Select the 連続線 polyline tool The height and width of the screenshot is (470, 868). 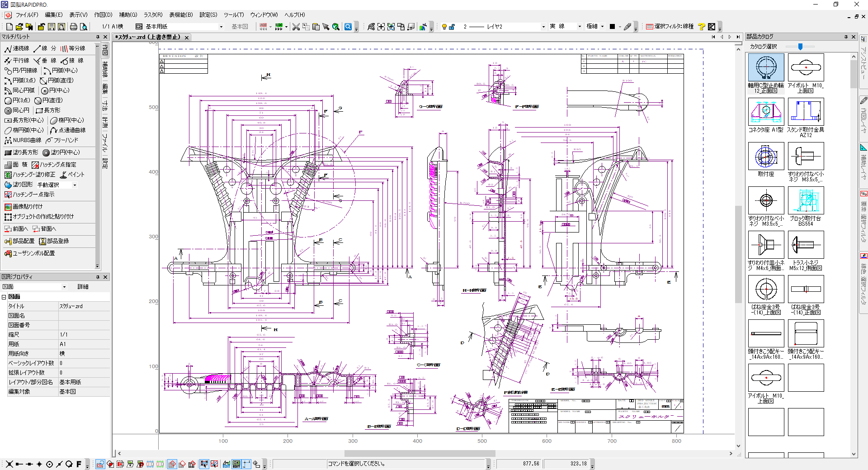pos(17,48)
